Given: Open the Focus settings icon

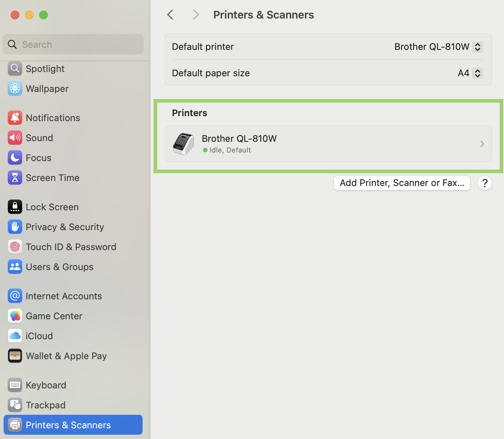Looking at the screenshot, I should tap(15, 157).
